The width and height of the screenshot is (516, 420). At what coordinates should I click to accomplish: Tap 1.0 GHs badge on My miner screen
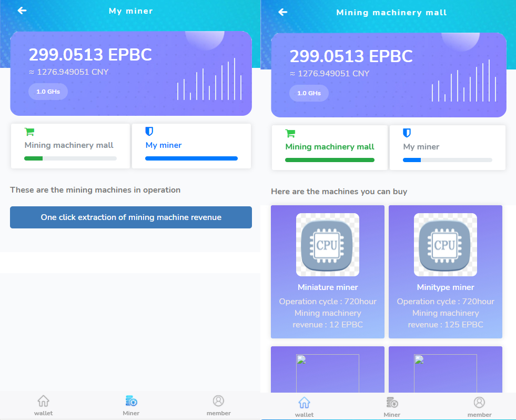(x=48, y=92)
